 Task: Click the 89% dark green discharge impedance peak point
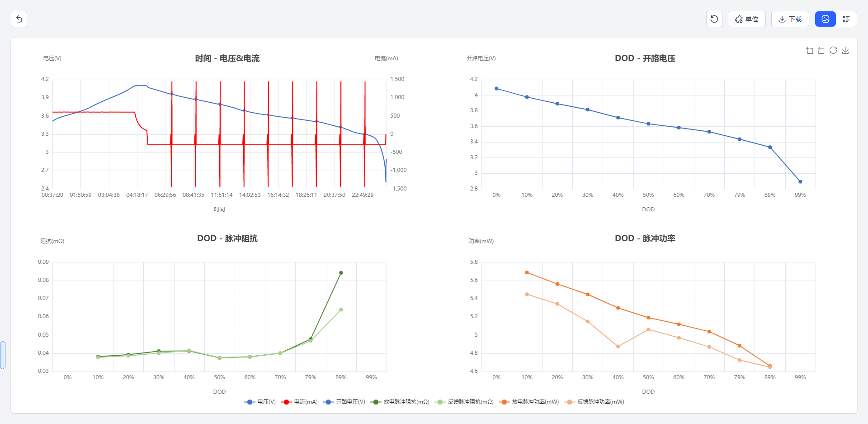pyautogui.click(x=341, y=273)
